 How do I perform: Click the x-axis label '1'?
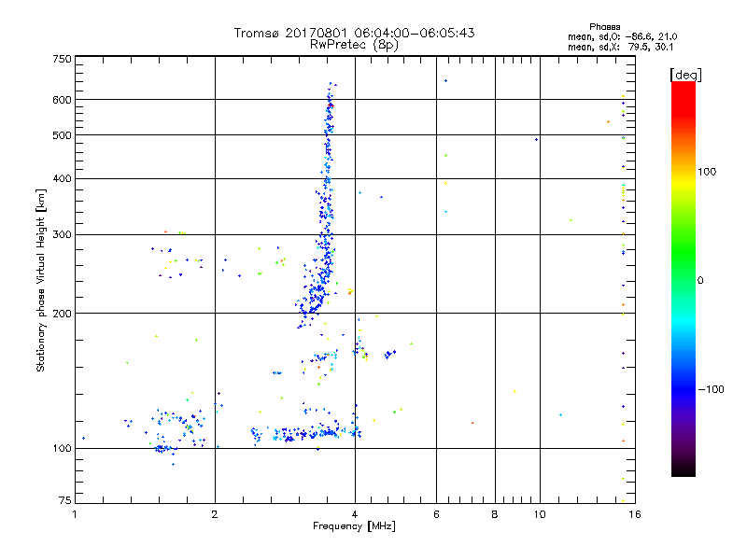[75, 514]
